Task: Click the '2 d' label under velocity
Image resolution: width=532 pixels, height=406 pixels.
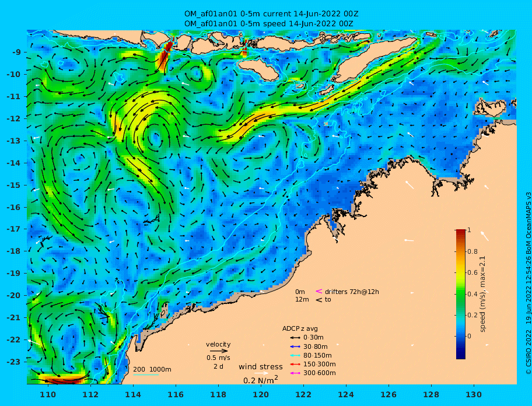Action: (x=218, y=367)
